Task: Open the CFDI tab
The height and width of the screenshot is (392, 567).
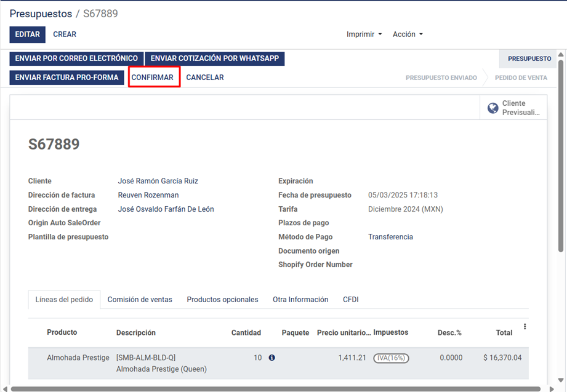Action: click(351, 300)
